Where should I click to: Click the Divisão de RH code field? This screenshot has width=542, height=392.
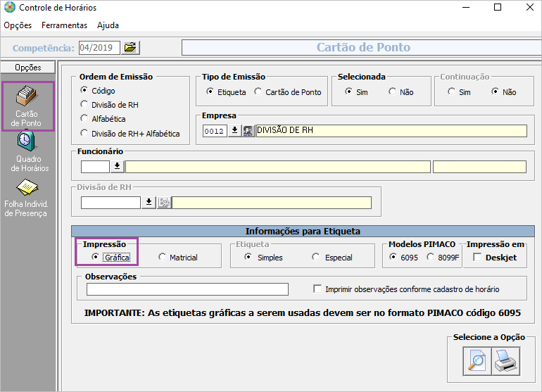111,203
